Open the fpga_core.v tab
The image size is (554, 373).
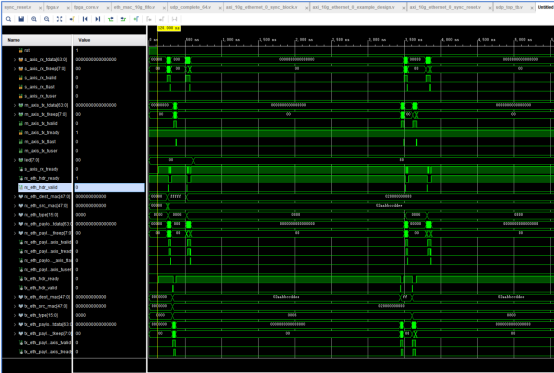pyautogui.click(x=87, y=7)
